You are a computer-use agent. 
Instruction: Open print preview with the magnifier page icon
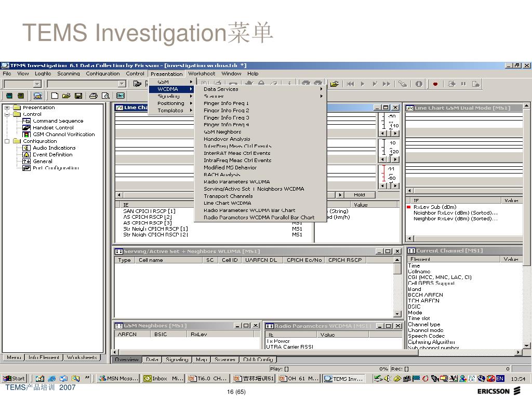pos(105,96)
